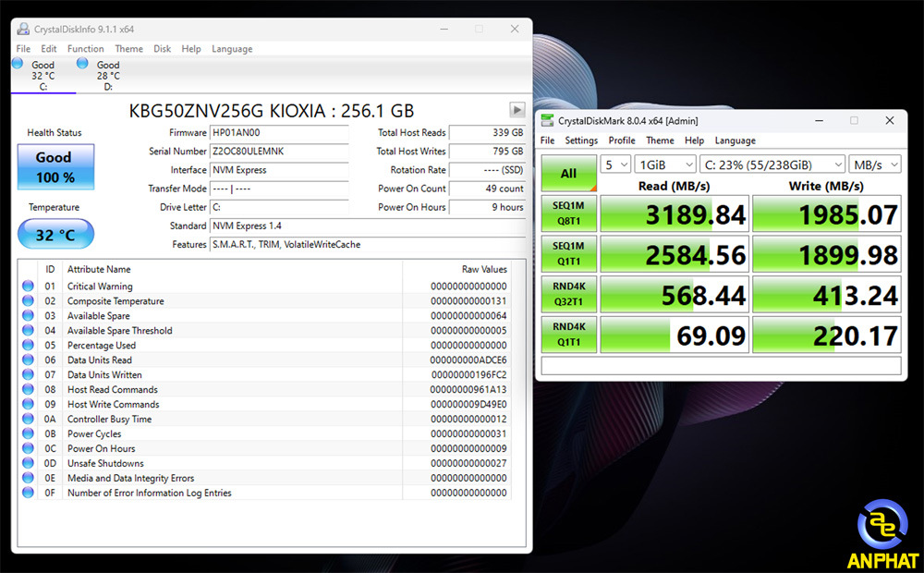Open Function menu in CrystalDiskInfo

[x=85, y=48]
